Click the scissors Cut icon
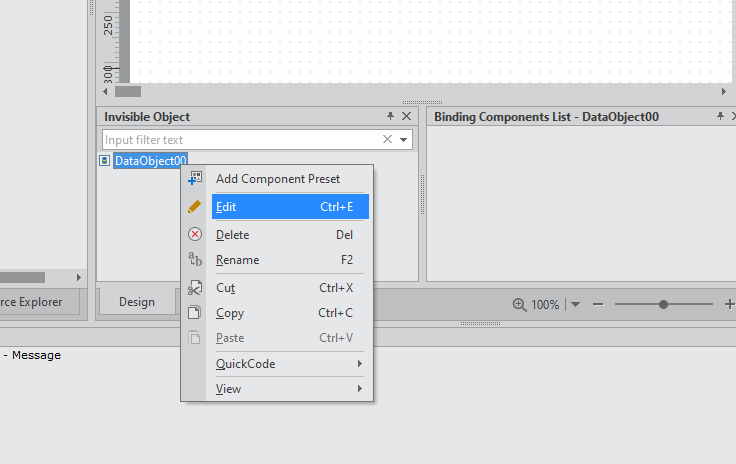 pos(195,288)
